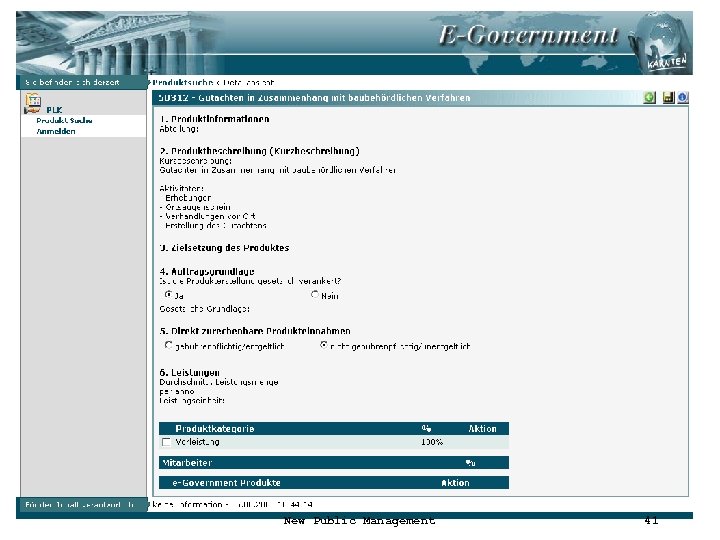
Task: Select the PLK sidebar heading
Action: point(54,110)
